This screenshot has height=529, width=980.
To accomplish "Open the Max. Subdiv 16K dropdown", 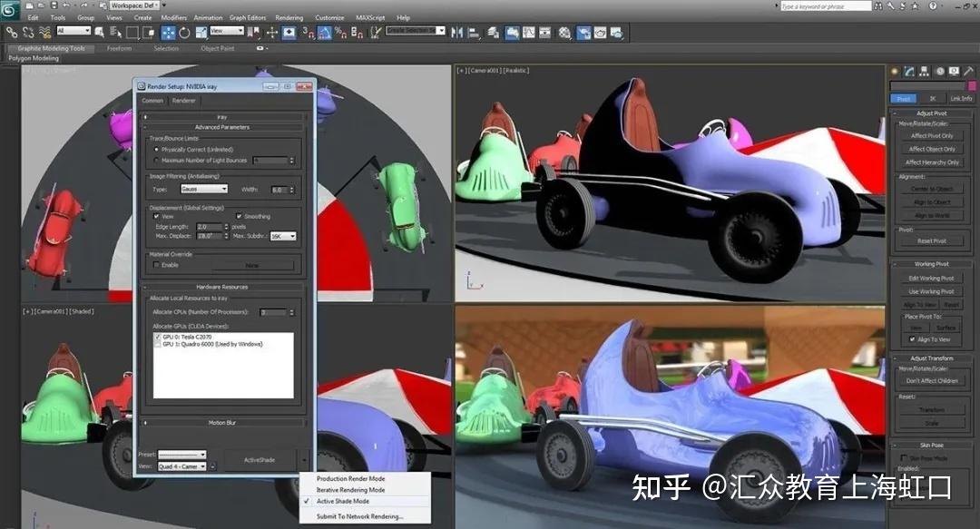I will 284,237.
